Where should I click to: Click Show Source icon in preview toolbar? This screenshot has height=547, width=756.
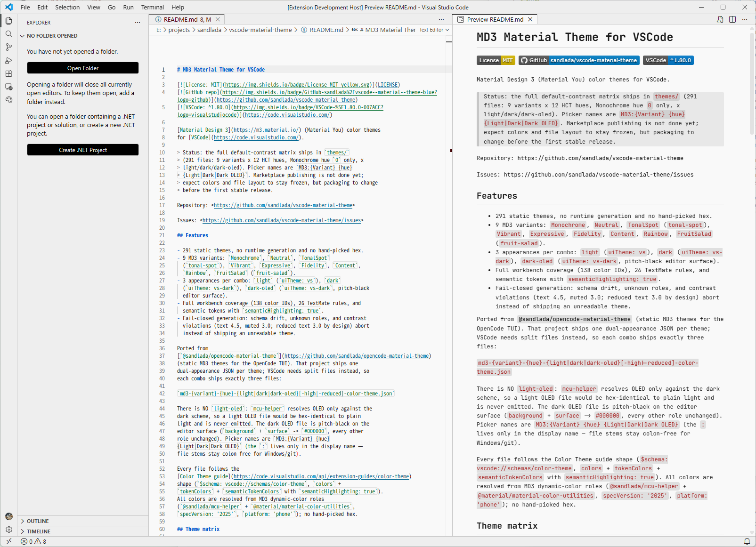720,19
